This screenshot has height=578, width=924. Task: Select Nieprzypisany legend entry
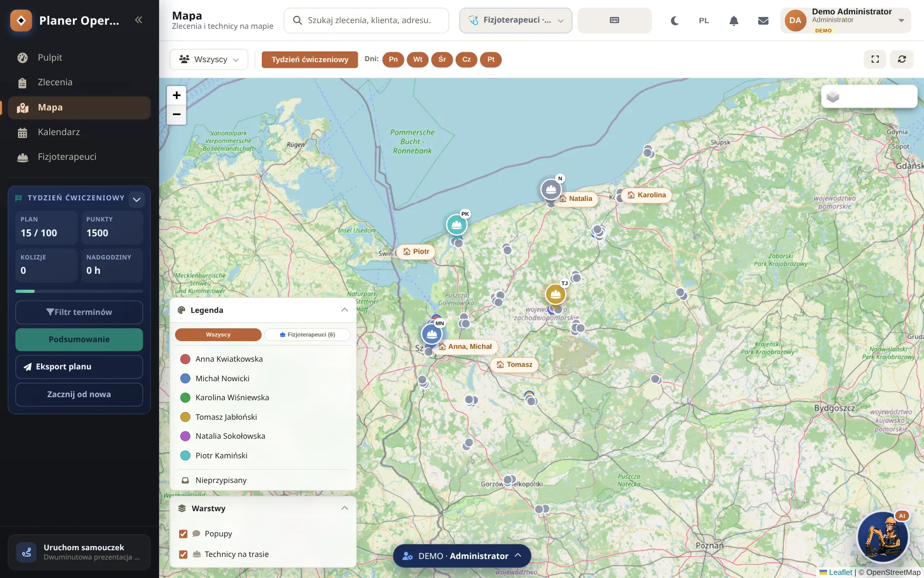point(263,480)
